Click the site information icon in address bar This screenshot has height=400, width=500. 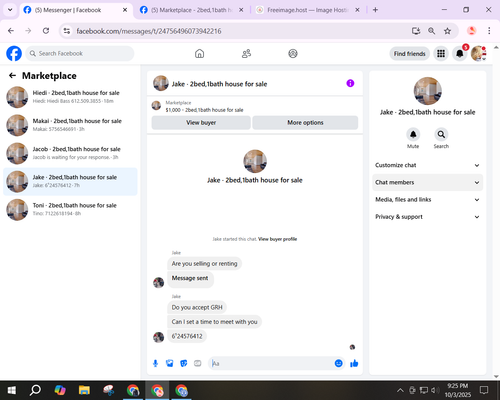[67, 31]
